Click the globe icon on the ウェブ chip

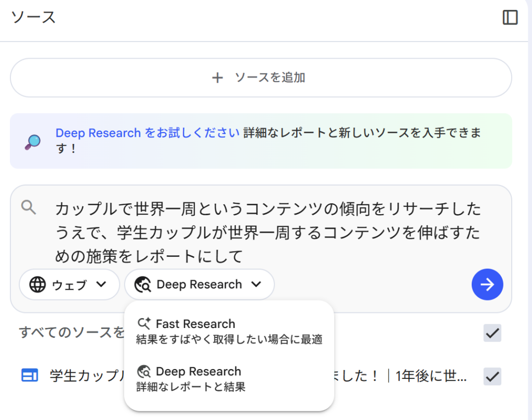(x=37, y=285)
